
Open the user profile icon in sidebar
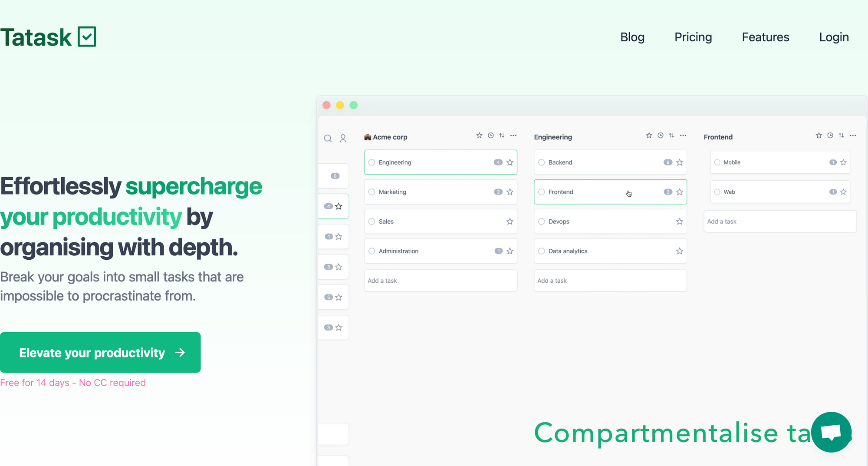tap(343, 138)
